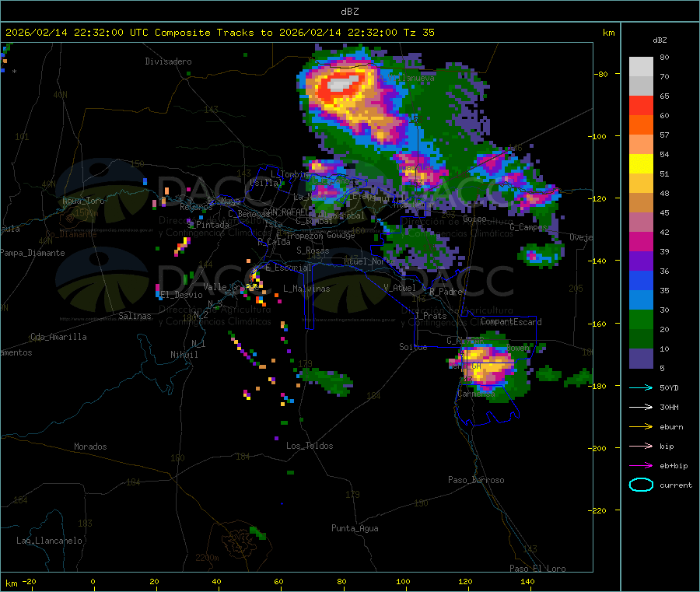700x592 pixels.
Task: Click the Morados label
Action: [x=90, y=447]
